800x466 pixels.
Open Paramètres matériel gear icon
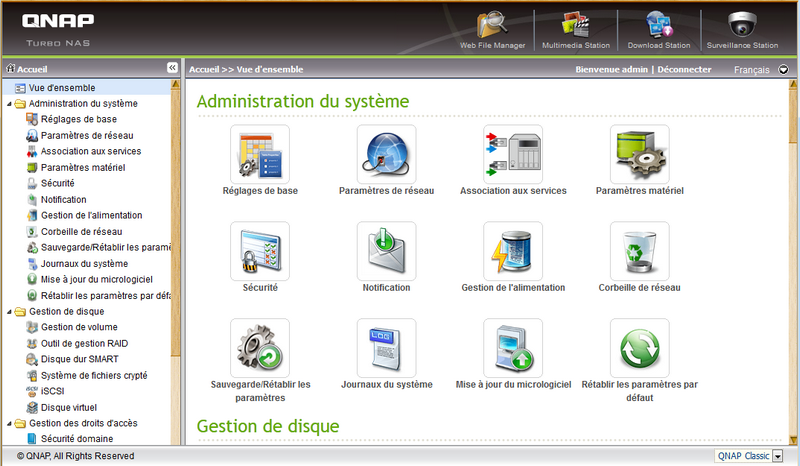tap(639, 155)
